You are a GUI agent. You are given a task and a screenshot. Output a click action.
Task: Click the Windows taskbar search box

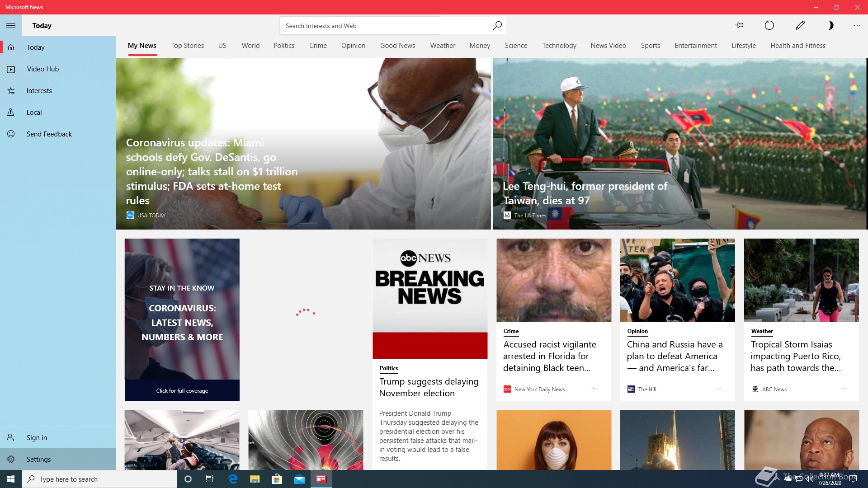(x=99, y=479)
